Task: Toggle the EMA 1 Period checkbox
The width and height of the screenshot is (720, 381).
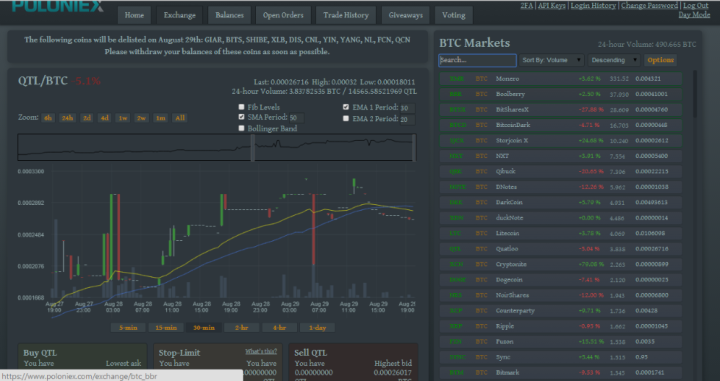Action: click(x=346, y=107)
